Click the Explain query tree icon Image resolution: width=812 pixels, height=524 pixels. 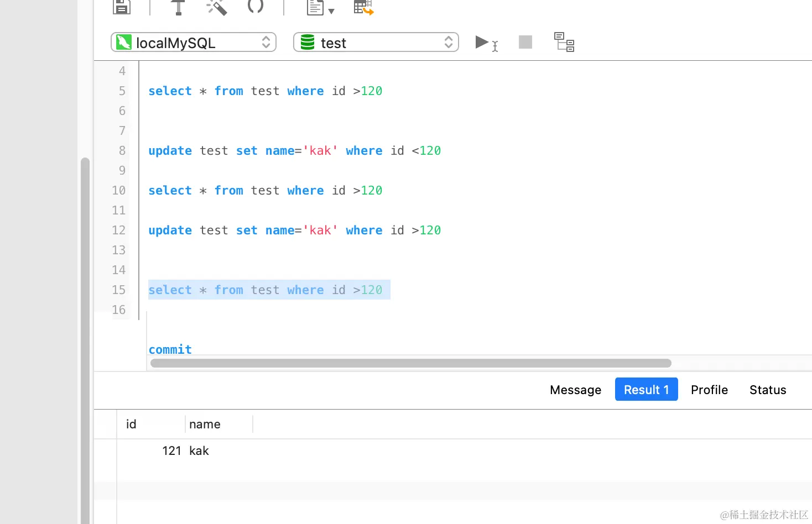(x=564, y=42)
